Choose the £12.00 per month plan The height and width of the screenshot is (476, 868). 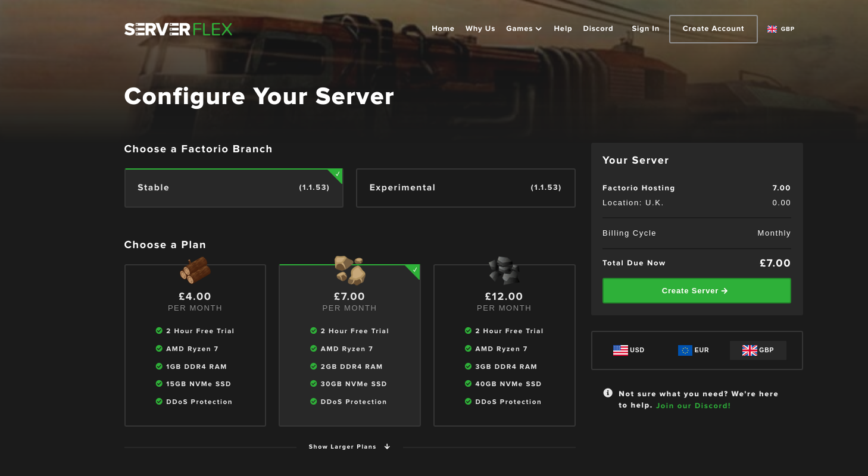(x=504, y=345)
